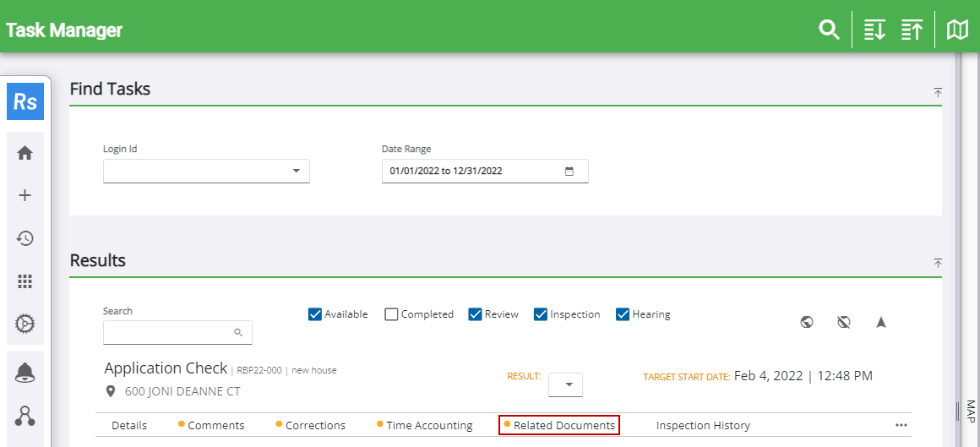Collapse the Find Tasks section
Screen dimensions: 980x447
pos(938,92)
